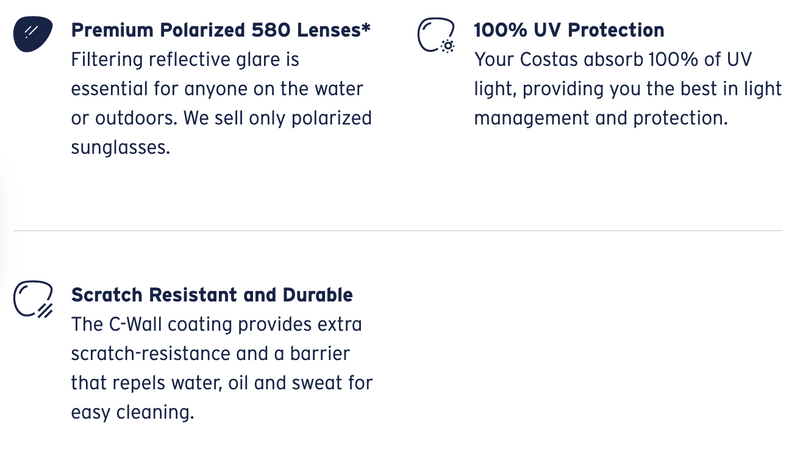Click the line 'essential for anyone on the water'
The image size is (800, 465).
[217, 89]
